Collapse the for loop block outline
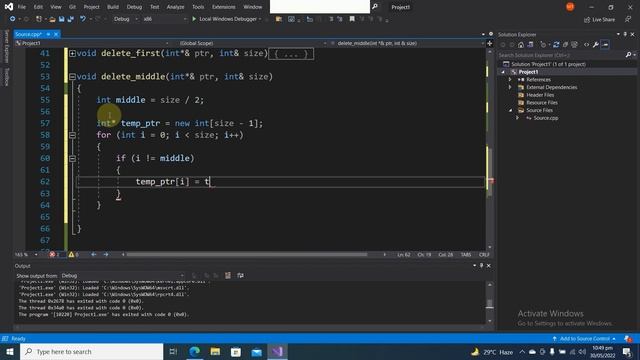This screenshot has height=360, width=640. pos(72,135)
